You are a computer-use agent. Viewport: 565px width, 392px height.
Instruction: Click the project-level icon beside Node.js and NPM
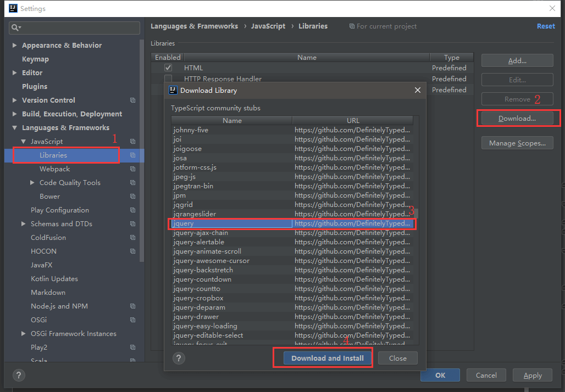132,306
